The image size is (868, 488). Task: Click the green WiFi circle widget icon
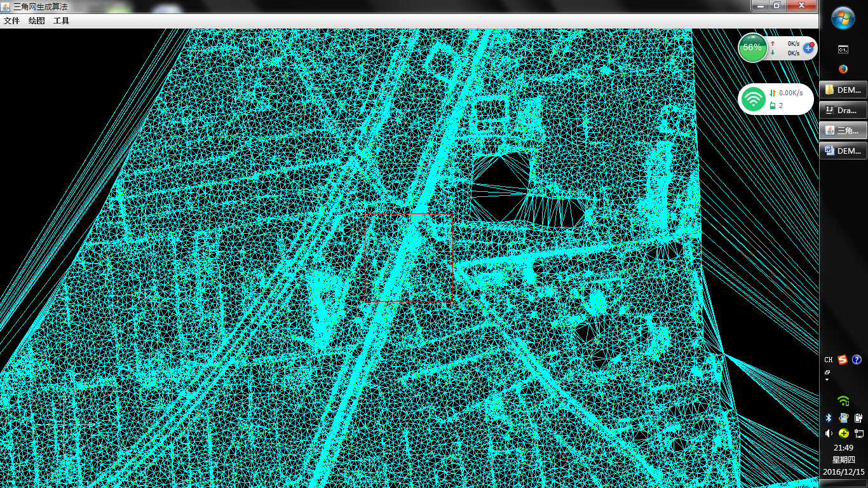pos(754,99)
